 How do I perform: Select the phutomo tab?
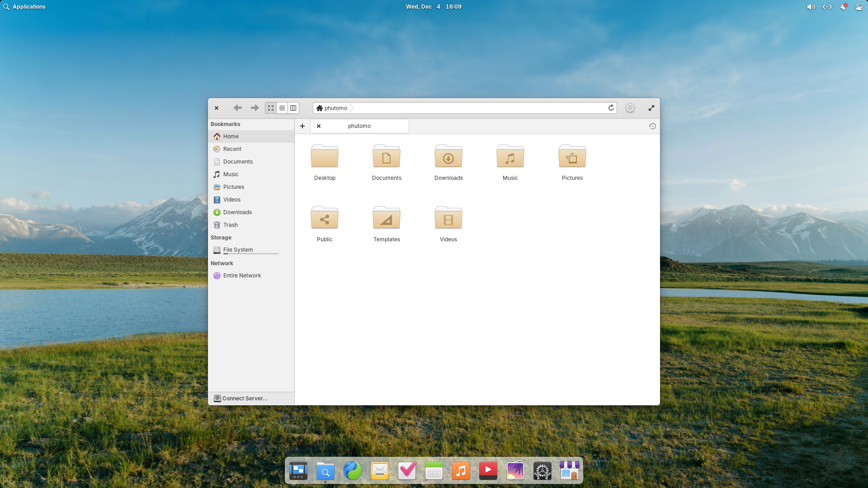(x=359, y=126)
